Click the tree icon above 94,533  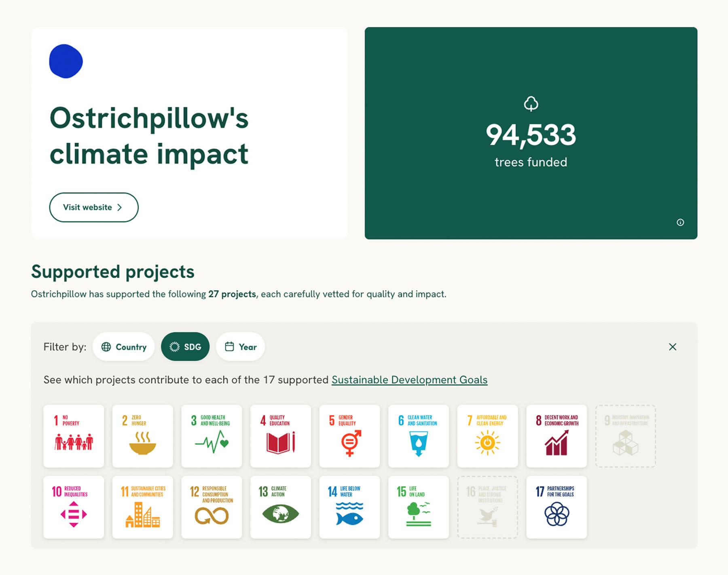pyautogui.click(x=531, y=104)
